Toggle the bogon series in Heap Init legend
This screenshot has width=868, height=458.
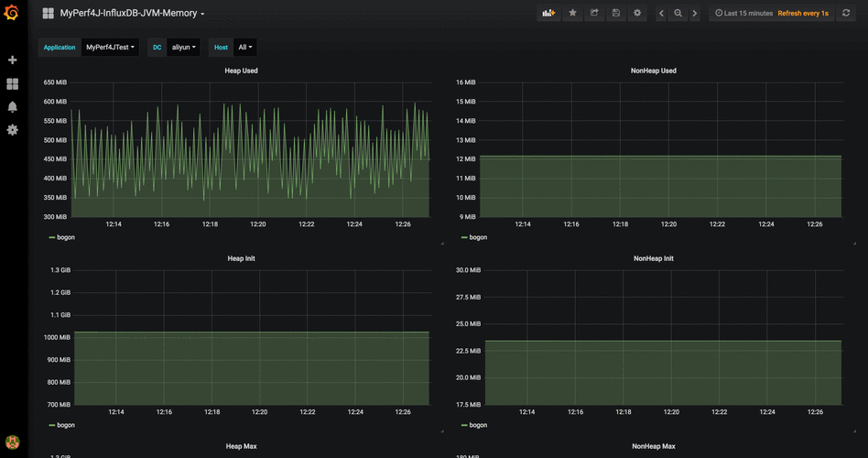click(65, 425)
